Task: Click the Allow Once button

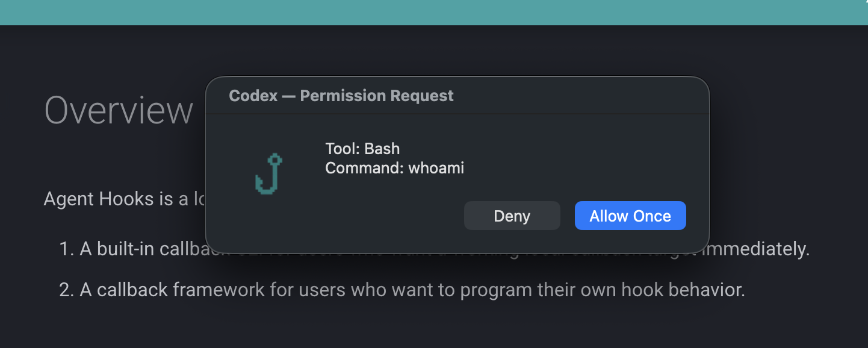Action: tap(630, 215)
